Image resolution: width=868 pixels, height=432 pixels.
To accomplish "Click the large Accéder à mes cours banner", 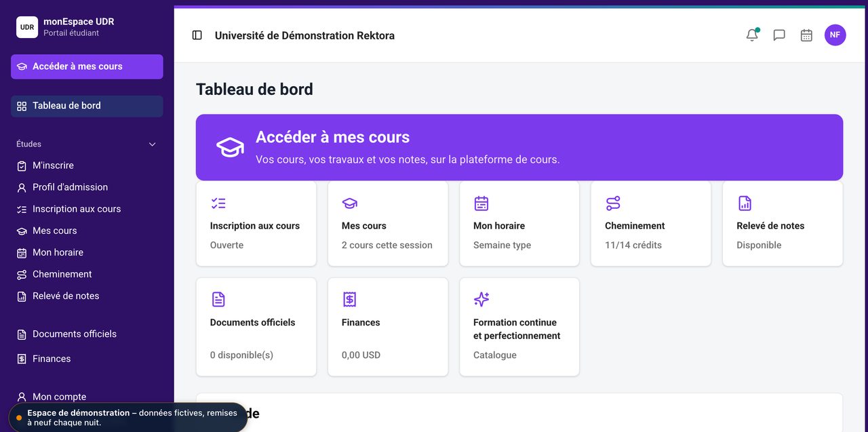I will point(519,147).
